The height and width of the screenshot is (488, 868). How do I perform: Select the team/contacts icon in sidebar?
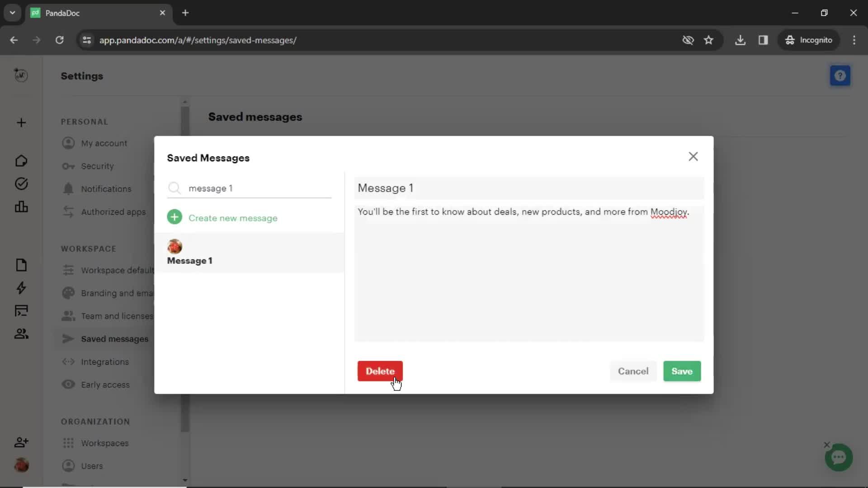pos(21,333)
